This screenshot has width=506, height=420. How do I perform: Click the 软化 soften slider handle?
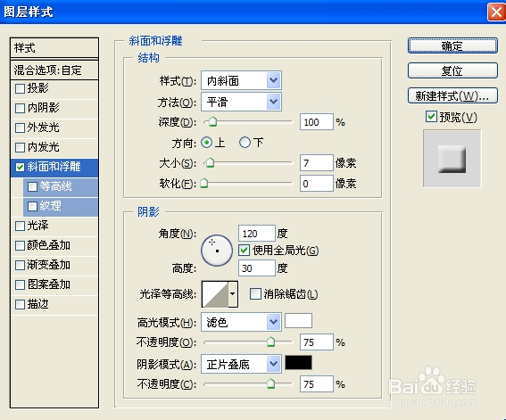pos(203,184)
